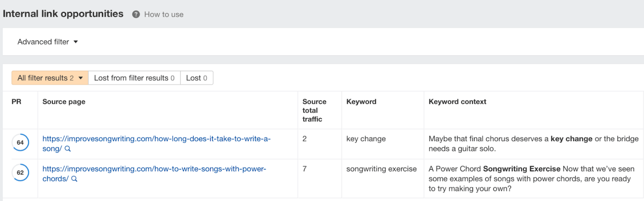
Task: Click the Source page column header
Action: click(x=64, y=102)
